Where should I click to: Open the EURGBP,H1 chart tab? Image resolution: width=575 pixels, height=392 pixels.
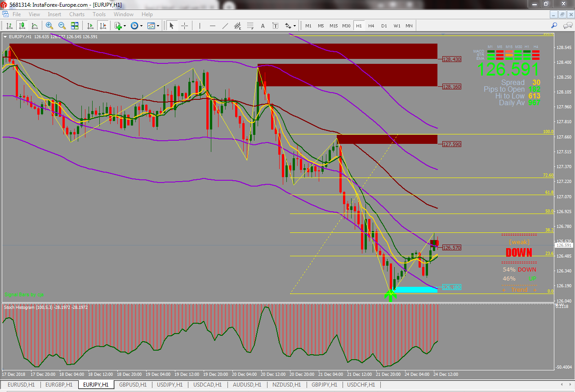[59, 385]
